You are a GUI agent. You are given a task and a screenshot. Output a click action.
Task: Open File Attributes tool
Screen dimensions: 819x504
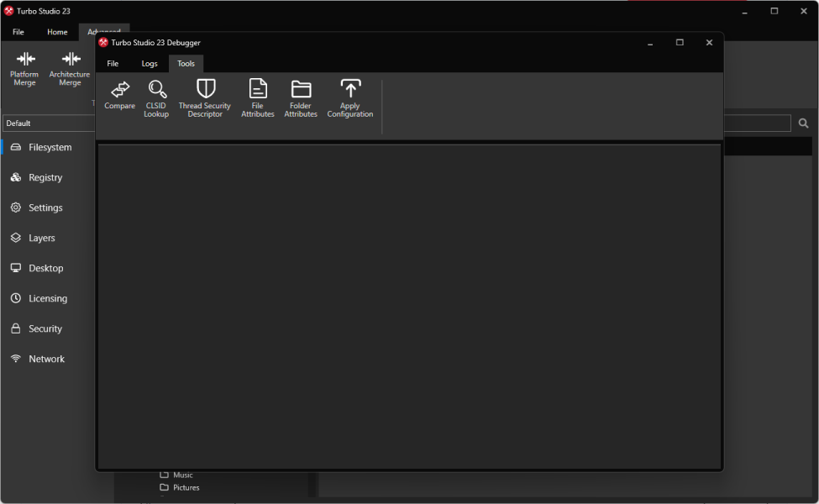click(x=258, y=99)
